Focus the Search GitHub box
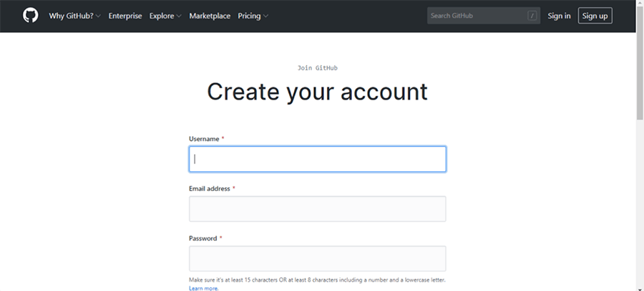The image size is (644, 291). pos(484,16)
